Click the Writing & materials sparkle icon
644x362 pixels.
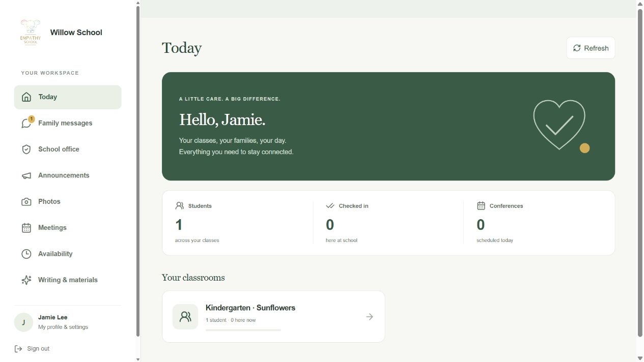tap(26, 280)
